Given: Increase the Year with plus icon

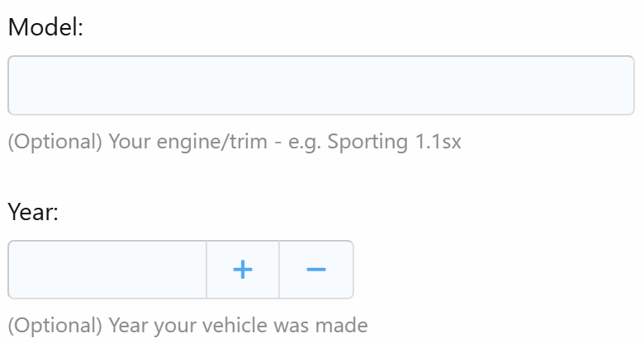Looking at the screenshot, I should [x=243, y=270].
